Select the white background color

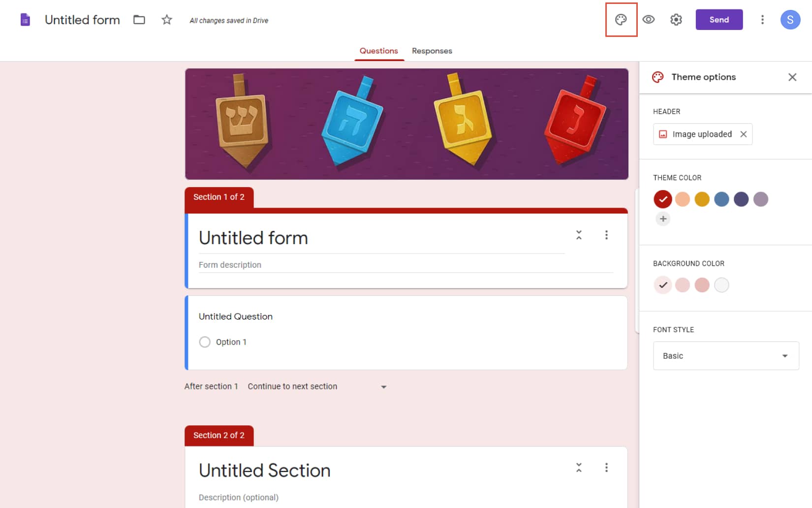click(x=721, y=285)
